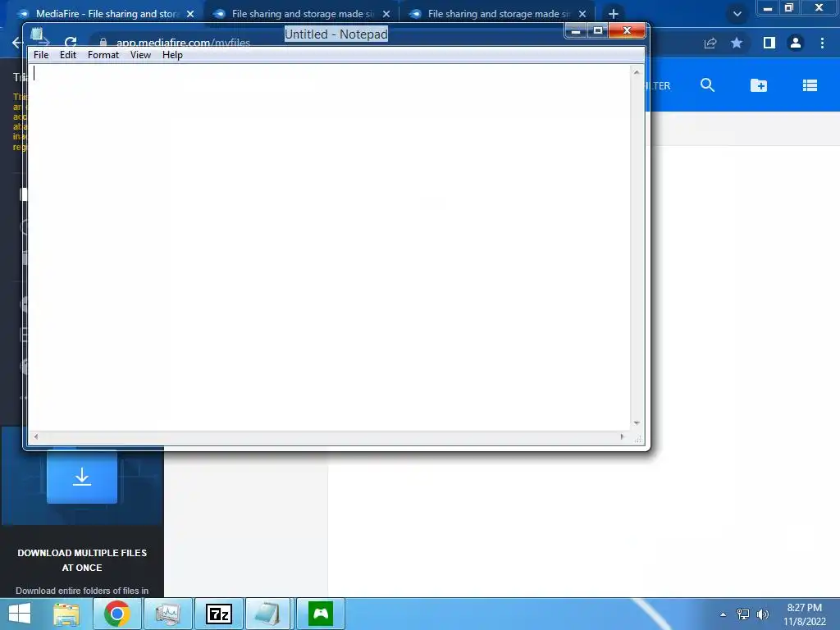The width and height of the screenshot is (840, 630).
Task: Open the Windows Start menu
Action: [x=20, y=614]
